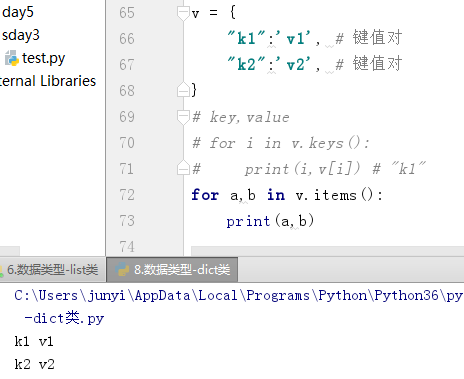Click 'v = {' assignment on line 65
Image resolution: width=464 pixels, height=379 pixels.
pos(214,13)
